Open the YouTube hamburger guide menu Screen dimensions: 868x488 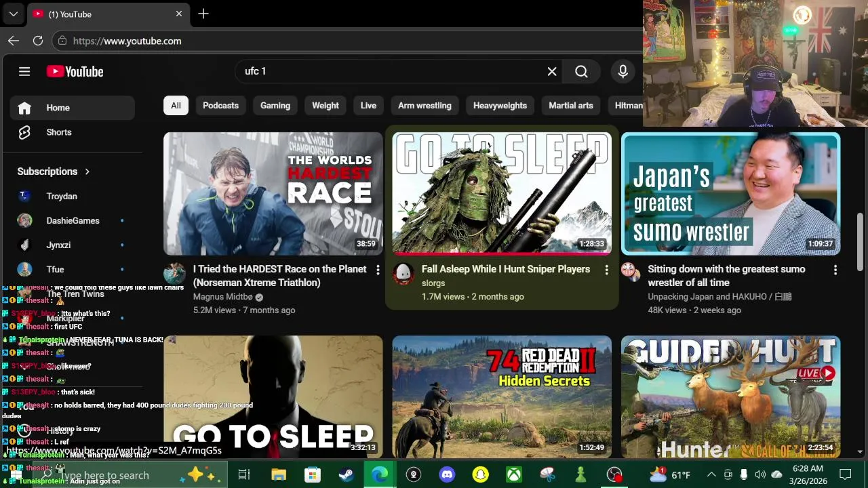(24, 71)
